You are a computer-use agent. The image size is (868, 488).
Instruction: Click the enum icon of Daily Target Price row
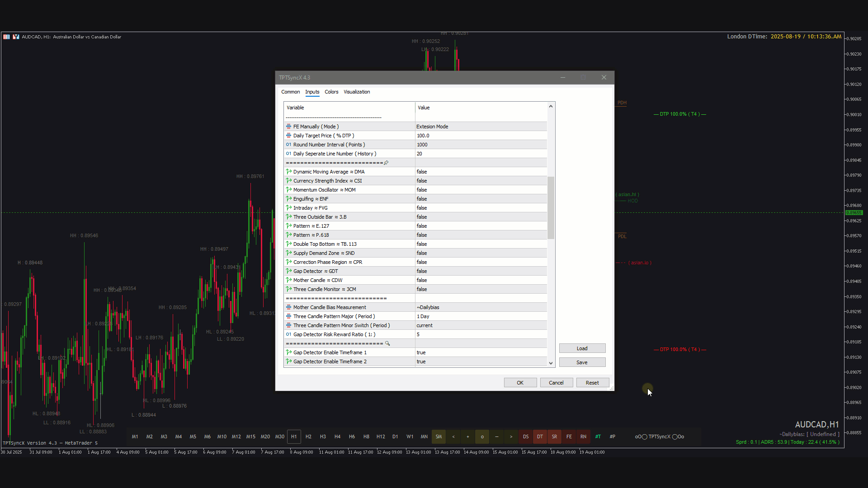click(x=288, y=136)
